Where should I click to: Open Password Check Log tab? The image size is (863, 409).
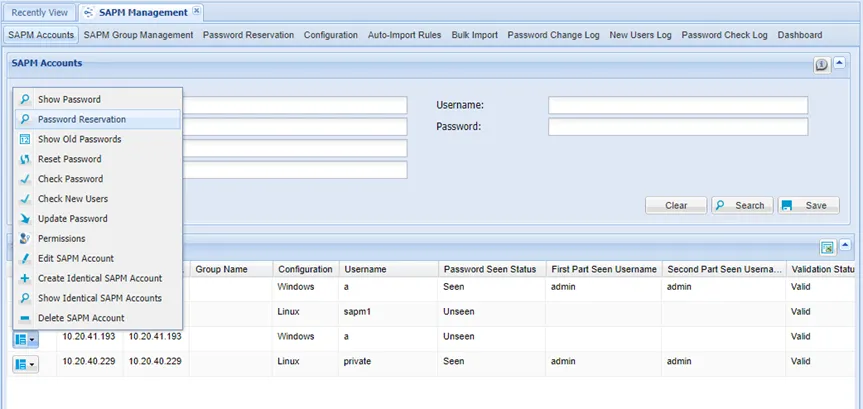(x=724, y=35)
